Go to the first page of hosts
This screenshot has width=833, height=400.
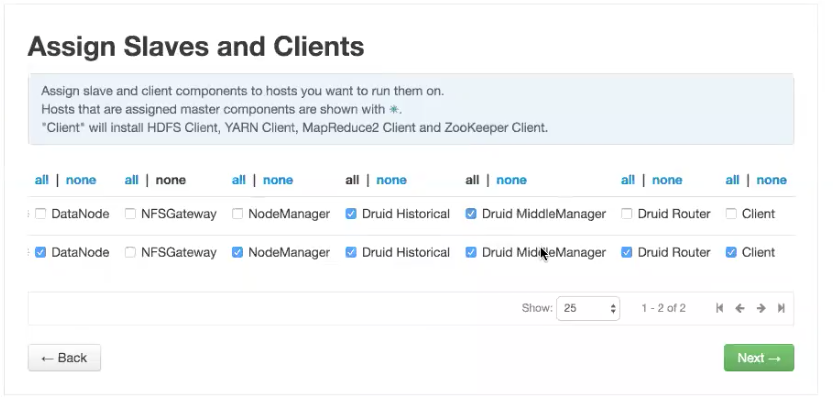pos(719,309)
